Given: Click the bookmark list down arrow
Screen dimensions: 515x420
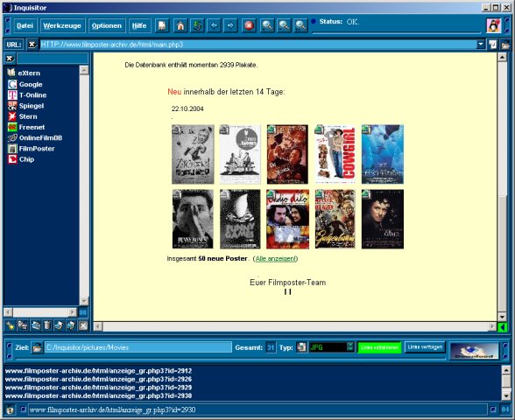Looking at the screenshot, I should tap(84, 301).
